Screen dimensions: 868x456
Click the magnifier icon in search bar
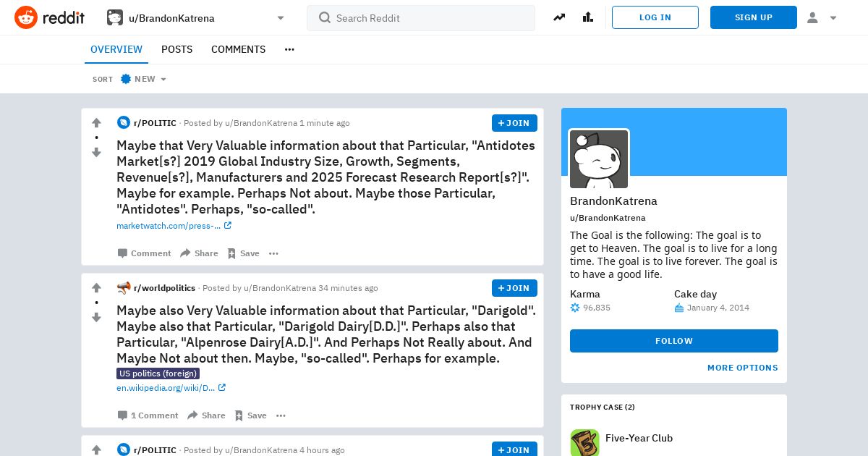pyautogui.click(x=325, y=17)
